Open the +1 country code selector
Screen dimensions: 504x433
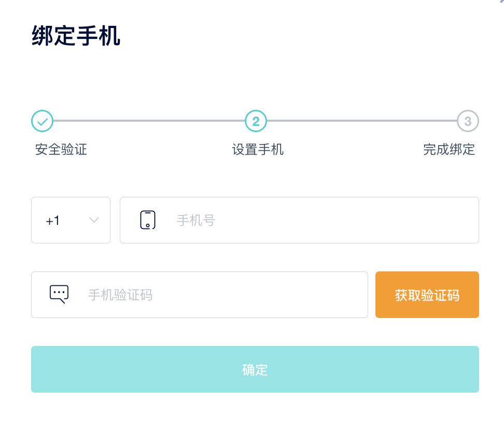tap(71, 220)
